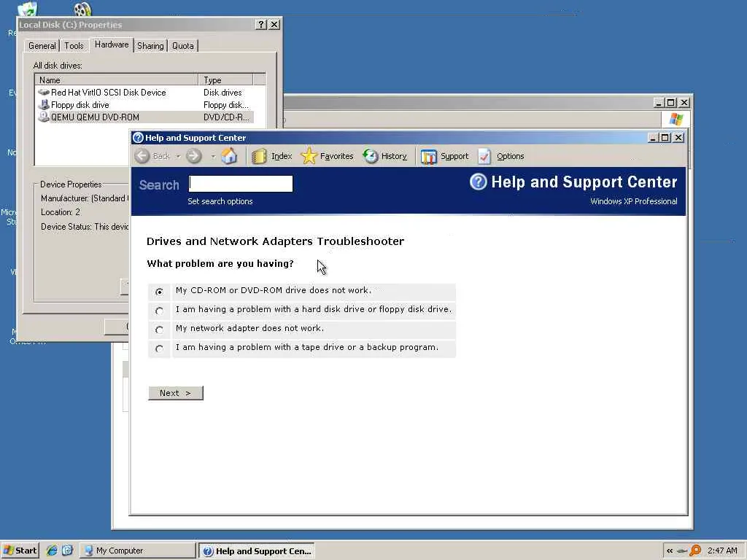Click the DVD/CD-R... type cell
747x560 pixels.
click(x=226, y=117)
